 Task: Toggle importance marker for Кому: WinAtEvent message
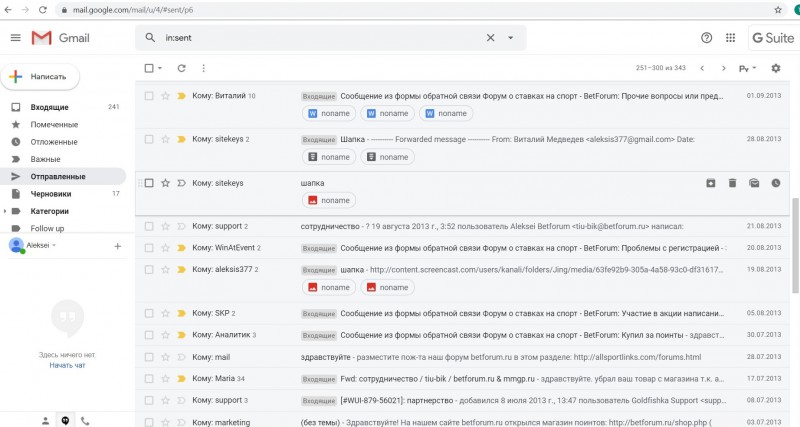pos(181,248)
